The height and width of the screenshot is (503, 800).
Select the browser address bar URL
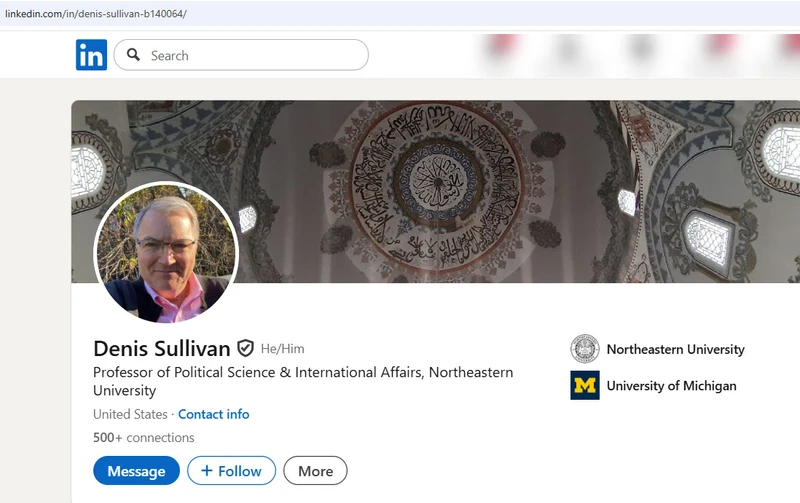[x=95, y=13]
